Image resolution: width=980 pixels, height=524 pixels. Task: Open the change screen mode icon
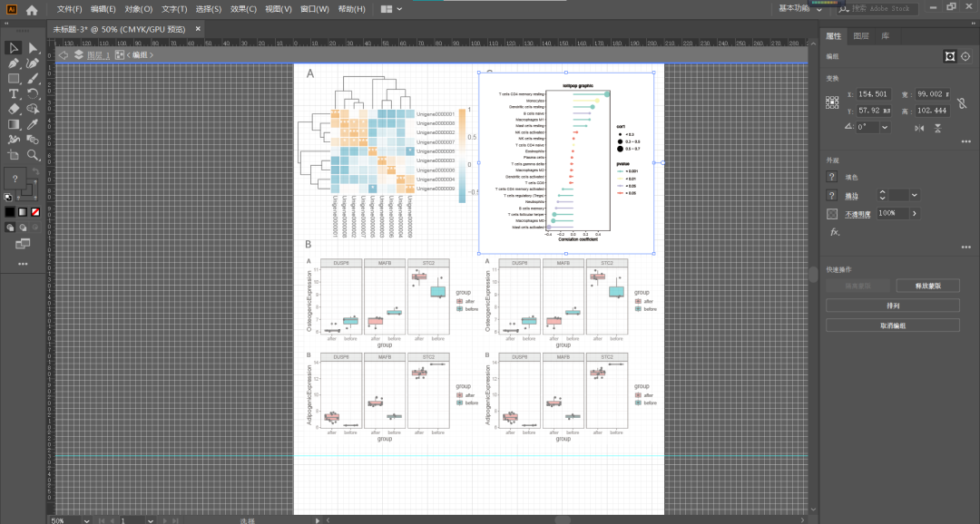[23, 244]
